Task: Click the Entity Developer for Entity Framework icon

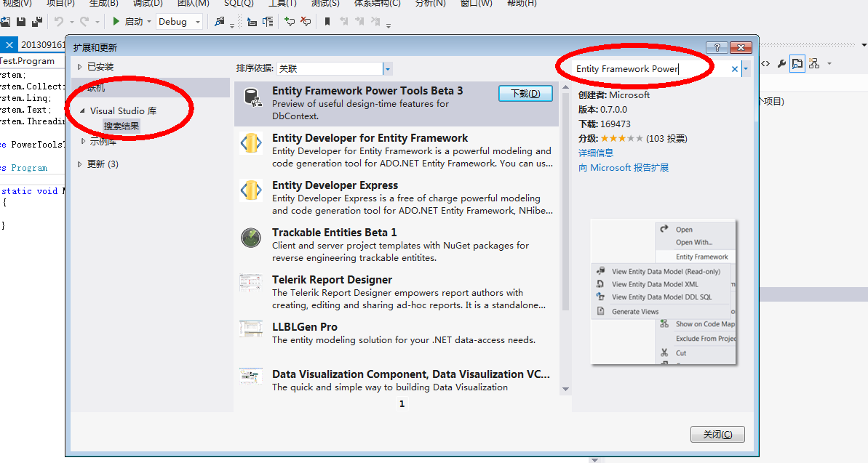Action: 251,142
